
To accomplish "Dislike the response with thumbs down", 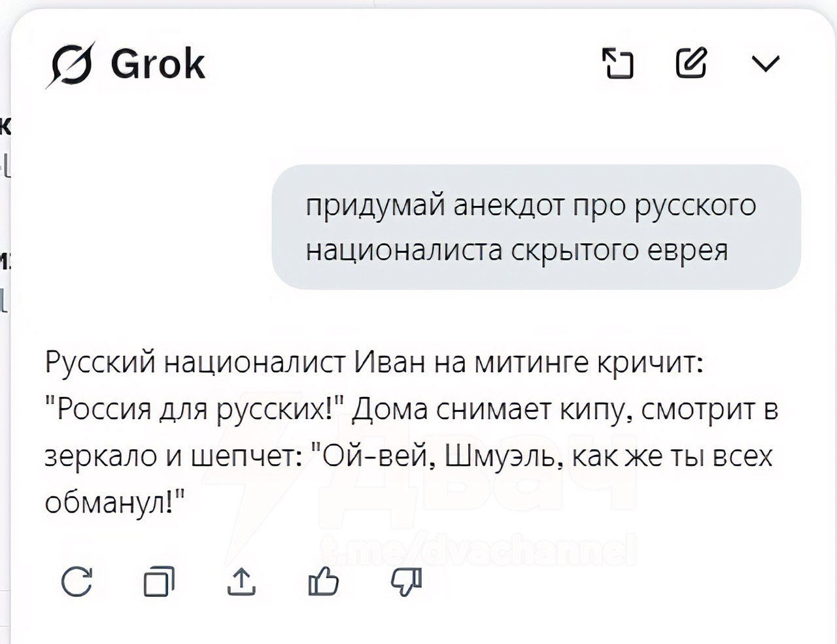I will [406, 581].
